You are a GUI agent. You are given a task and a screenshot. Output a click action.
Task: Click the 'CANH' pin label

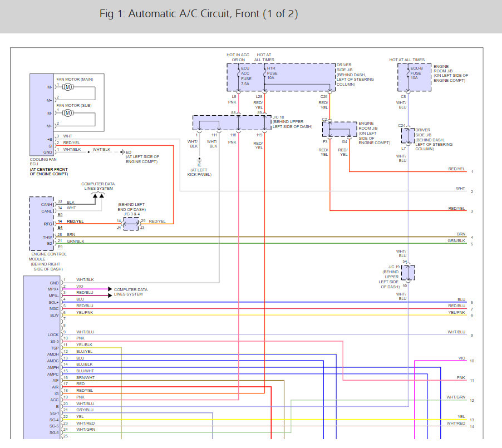[x=46, y=204]
